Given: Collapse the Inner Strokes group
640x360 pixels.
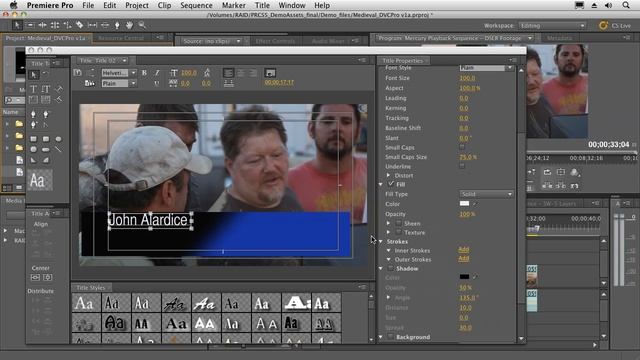Looking at the screenshot, I should point(389,250).
